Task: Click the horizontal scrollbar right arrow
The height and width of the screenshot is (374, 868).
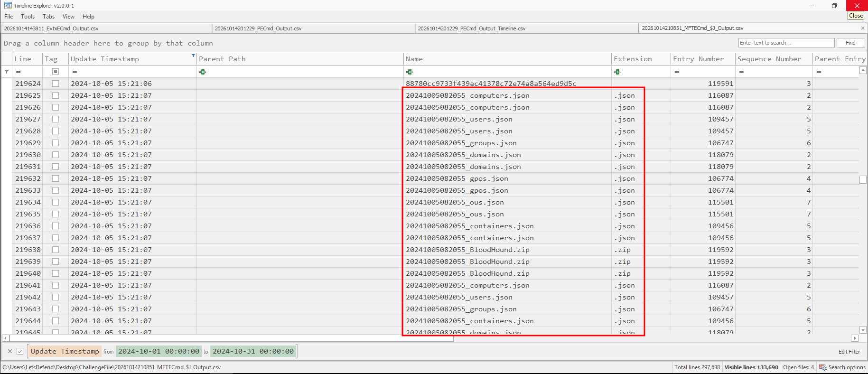Action: (x=855, y=338)
